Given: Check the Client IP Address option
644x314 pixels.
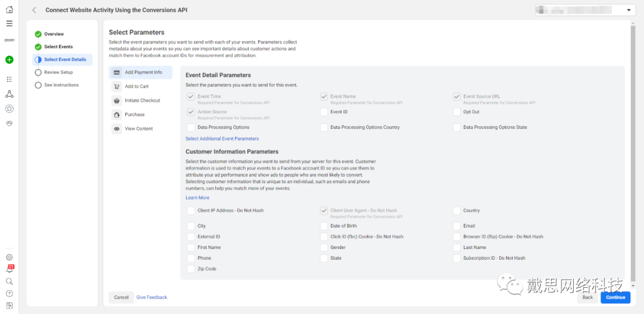Looking at the screenshot, I should 191,210.
